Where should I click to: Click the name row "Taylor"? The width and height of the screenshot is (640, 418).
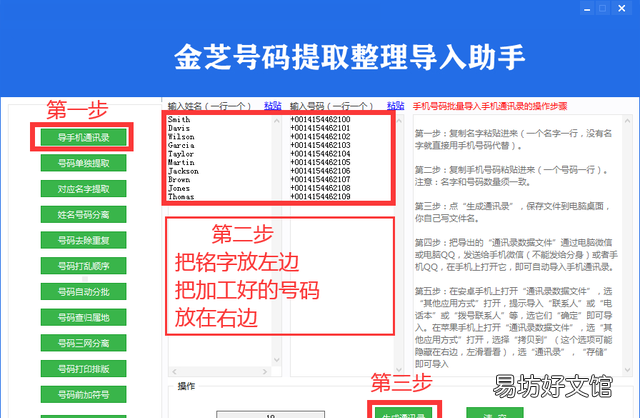tap(181, 153)
